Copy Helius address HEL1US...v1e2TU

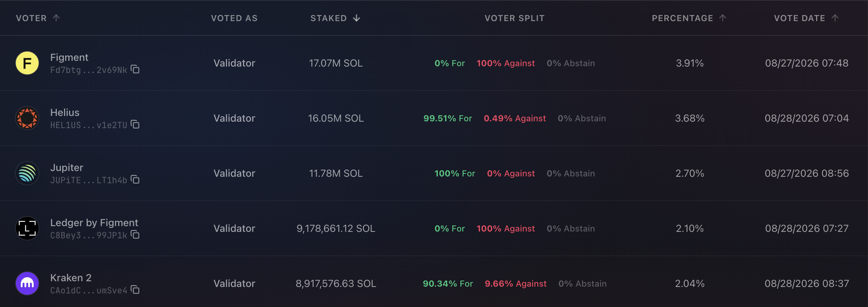[135, 125]
